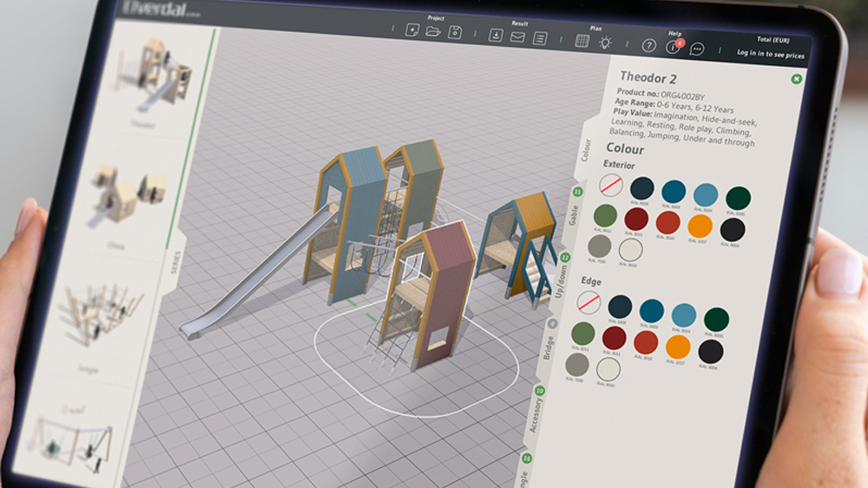Open the question mark help icon

tap(648, 46)
